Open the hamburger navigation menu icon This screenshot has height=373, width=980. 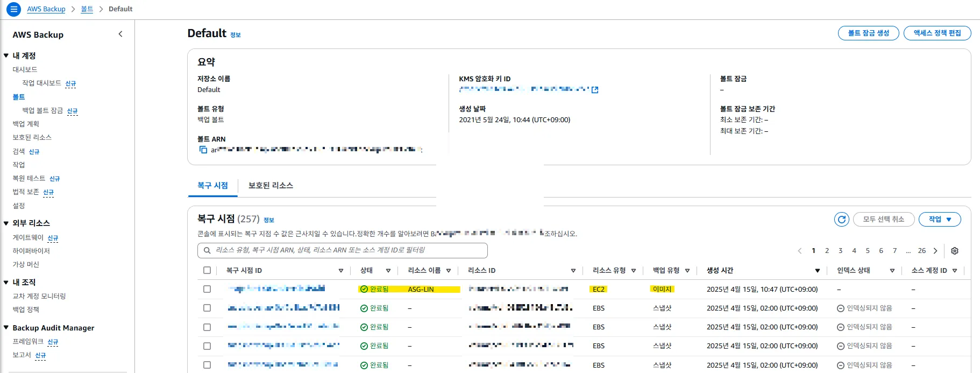pos(14,9)
